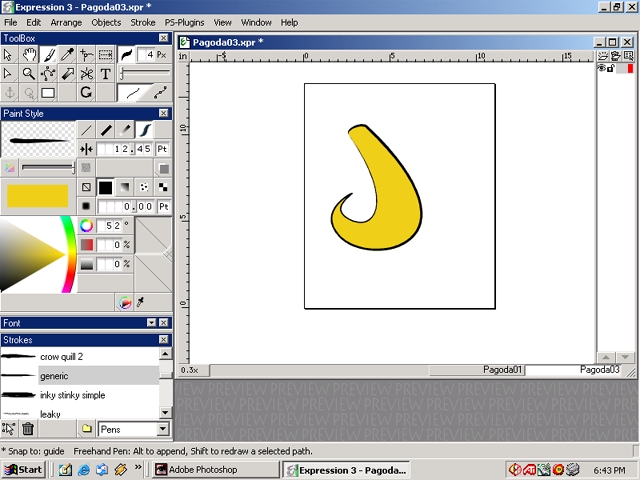Choose the skeletal stroke pen shape icon
The image size is (640, 480).
coord(126,54)
